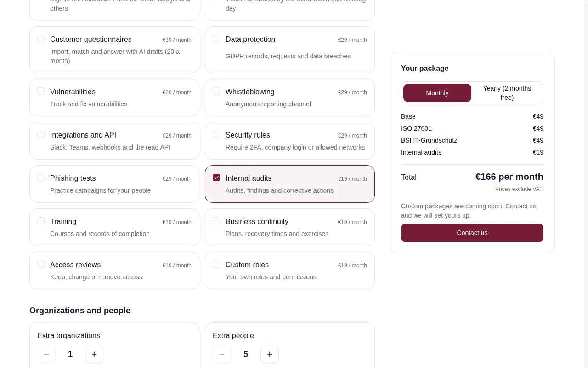Check the Training add-on box

click(x=41, y=221)
